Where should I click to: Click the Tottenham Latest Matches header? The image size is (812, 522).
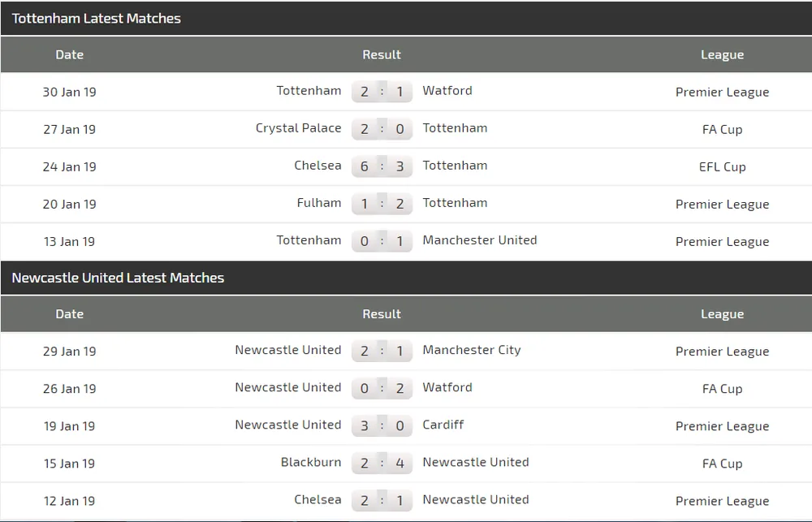click(96, 18)
